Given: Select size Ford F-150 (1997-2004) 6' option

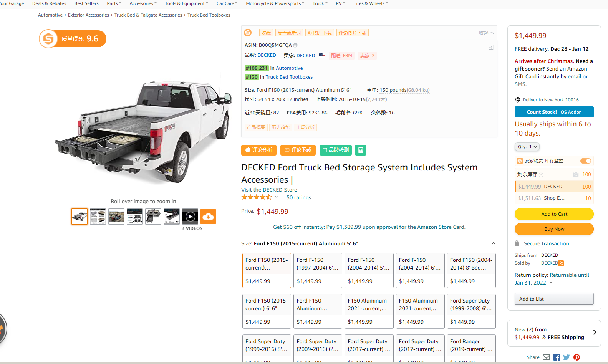Looking at the screenshot, I should pos(318,270).
